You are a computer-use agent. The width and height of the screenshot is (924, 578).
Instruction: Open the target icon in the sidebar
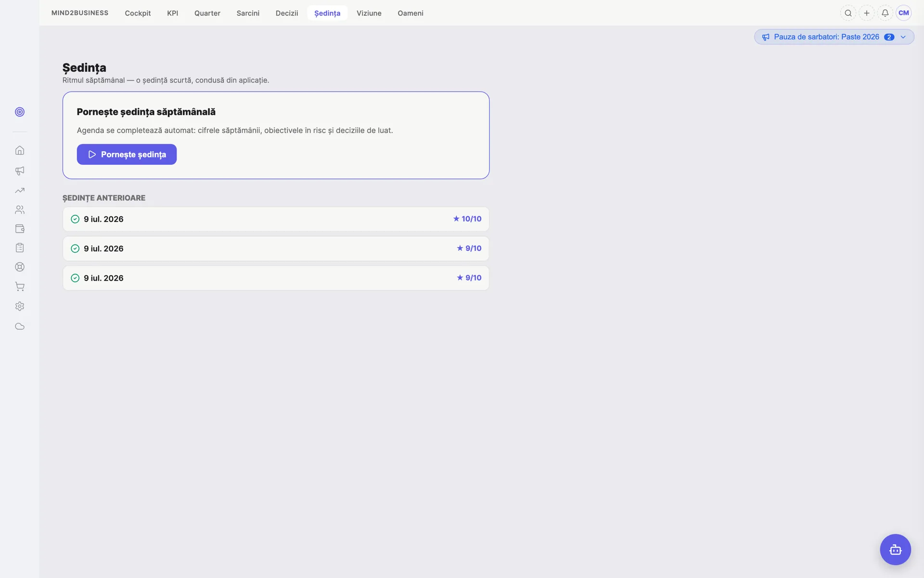(20, 112)
